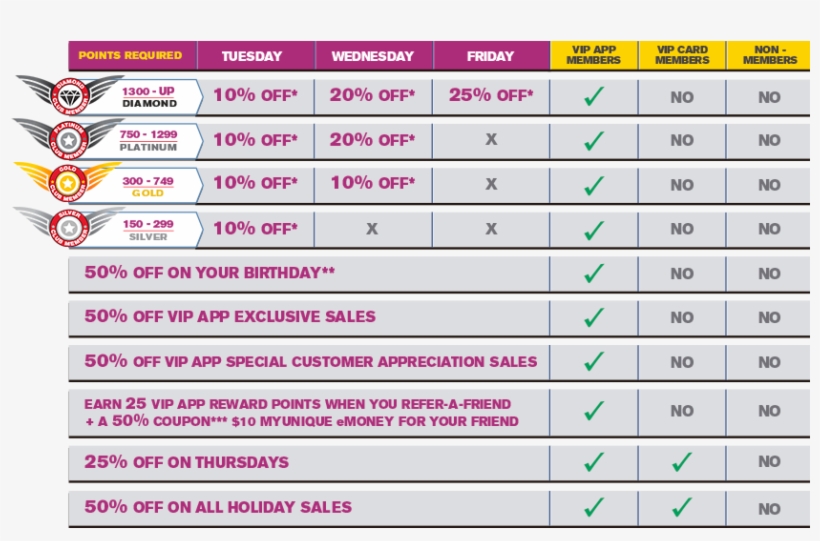
Task: Select the Wednesday column header
Action: [372, 56]
